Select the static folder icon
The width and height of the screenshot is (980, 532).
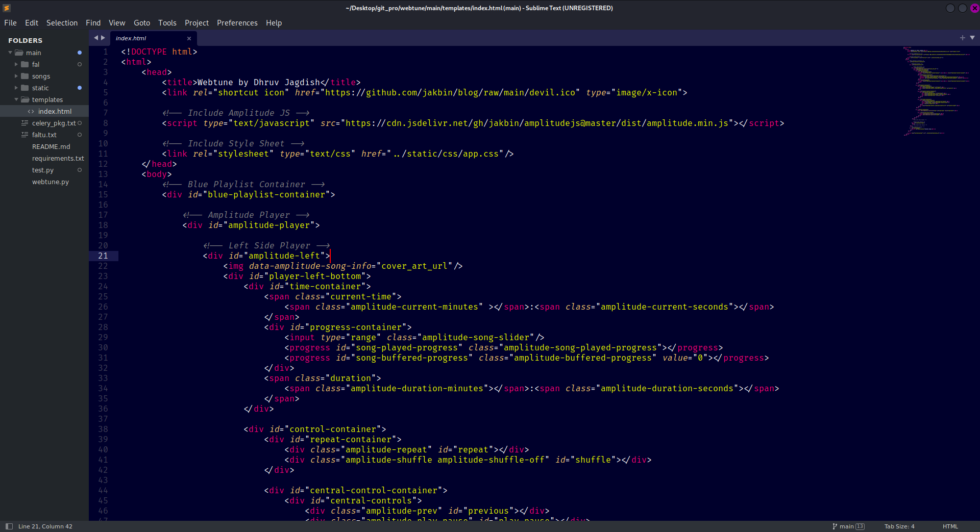(x=25, y=88)
